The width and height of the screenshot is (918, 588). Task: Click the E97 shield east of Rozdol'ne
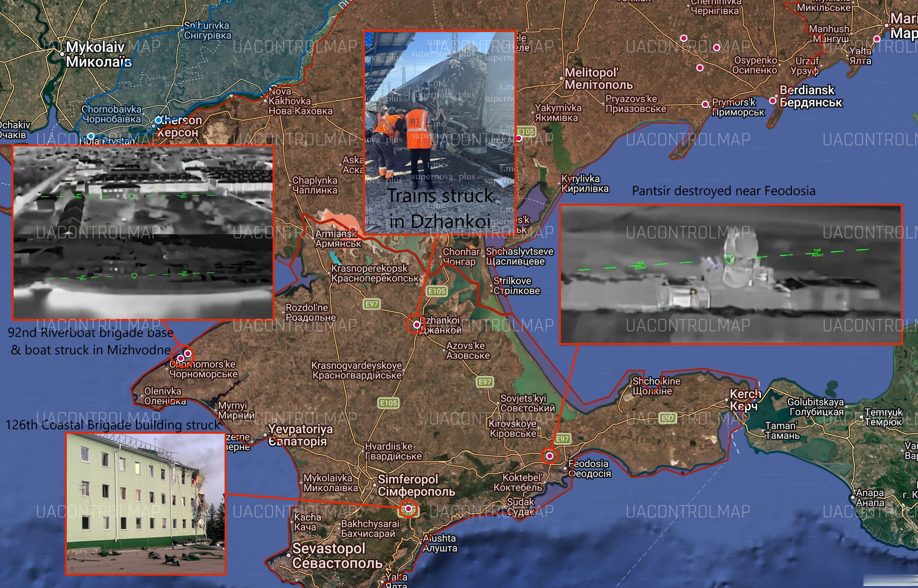click(372, 304)
